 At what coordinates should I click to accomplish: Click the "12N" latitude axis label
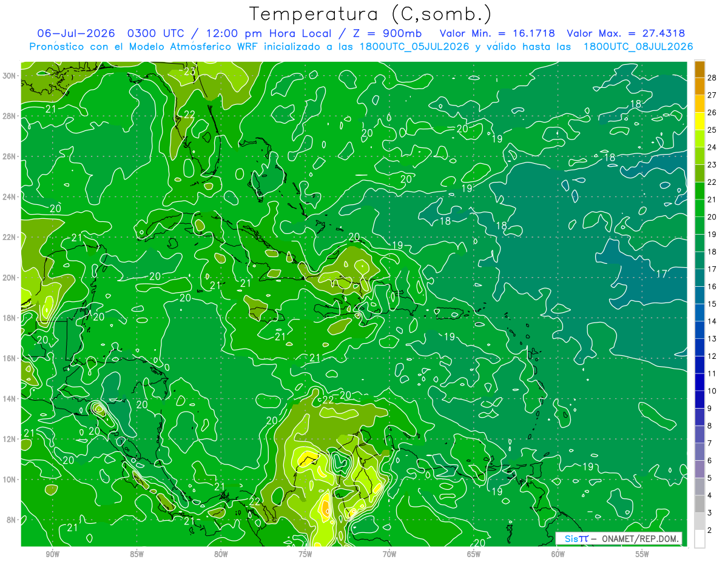click(x=9, y=439)
